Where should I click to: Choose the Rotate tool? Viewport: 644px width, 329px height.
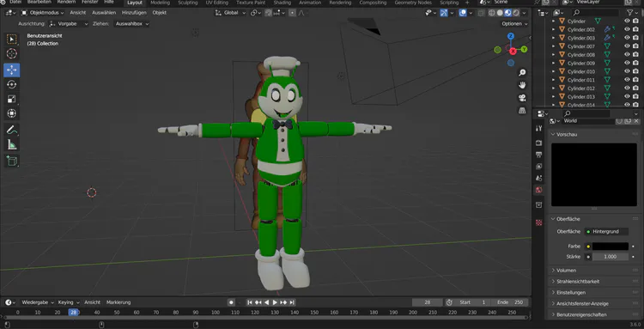[11, 84]
